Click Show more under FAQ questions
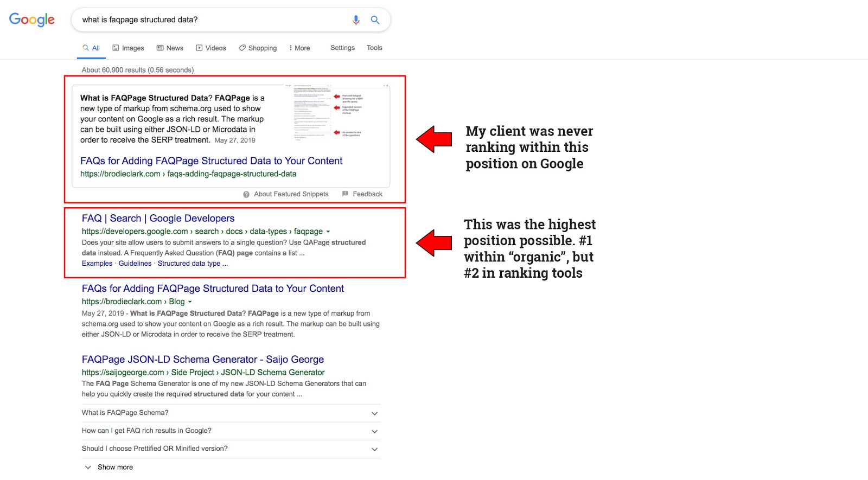Viewport: 868px width, 480px height. click(x=114, y=467)
